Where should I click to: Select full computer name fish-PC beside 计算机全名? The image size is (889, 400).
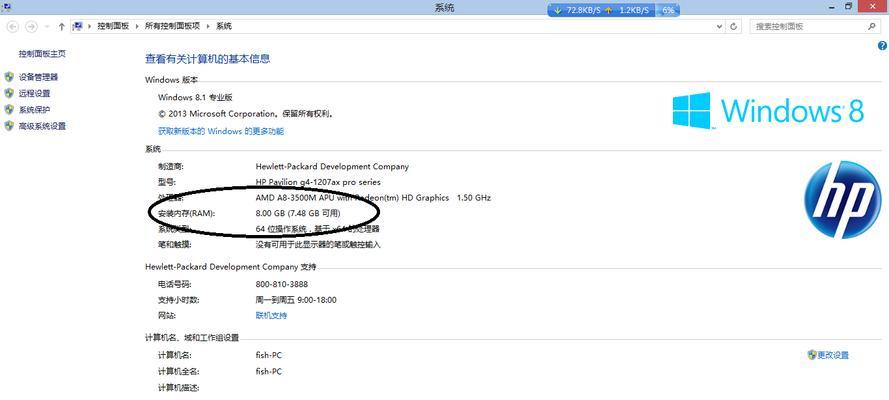pos(269,372)
